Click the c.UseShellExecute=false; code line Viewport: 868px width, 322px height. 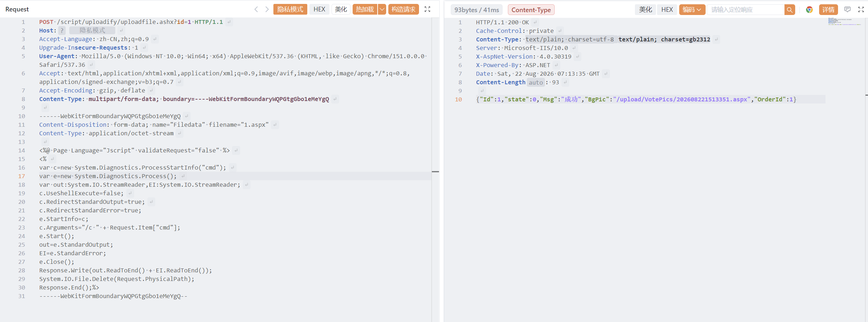click(81, 193)
